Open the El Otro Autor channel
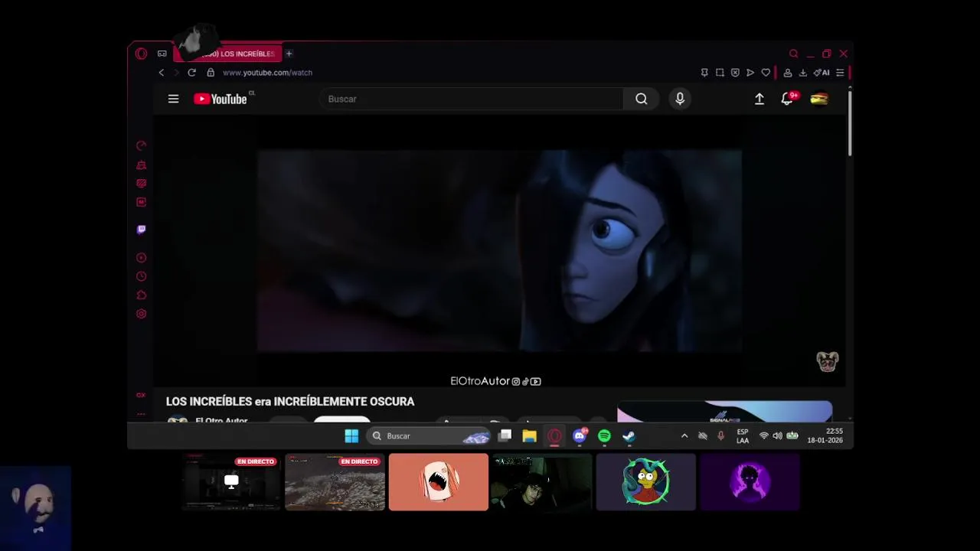980x551 pixels. click(221, 421)
